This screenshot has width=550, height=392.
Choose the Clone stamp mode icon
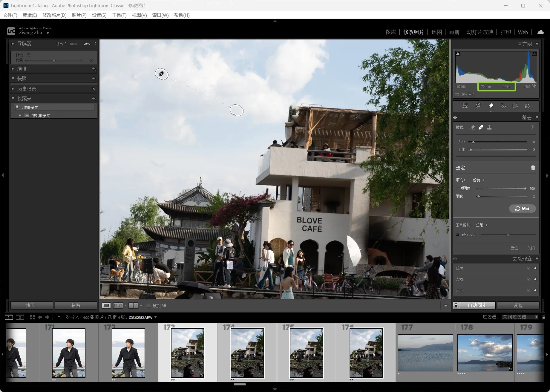click(489, 127)
